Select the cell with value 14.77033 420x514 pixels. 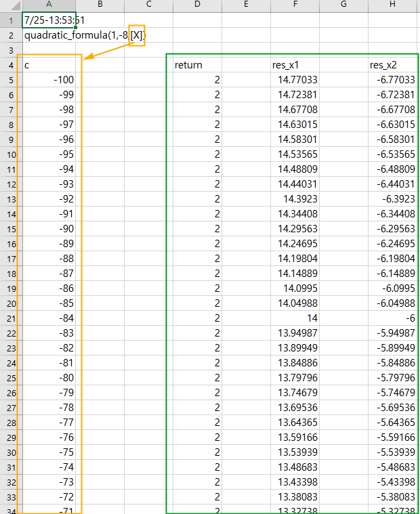pyautogui.click(x=295, y=80)
